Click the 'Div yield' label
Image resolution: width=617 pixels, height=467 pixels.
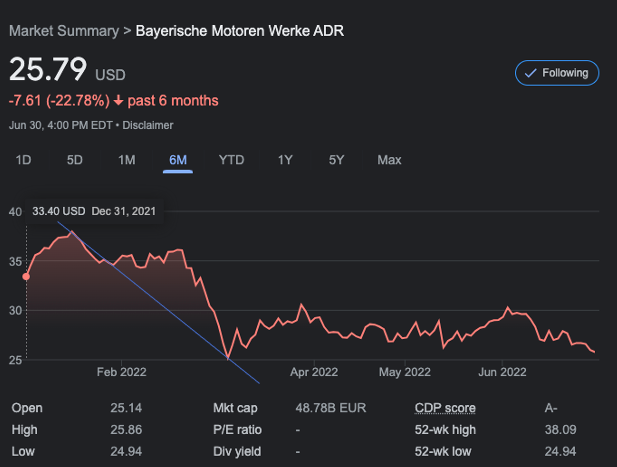point(237,451)
